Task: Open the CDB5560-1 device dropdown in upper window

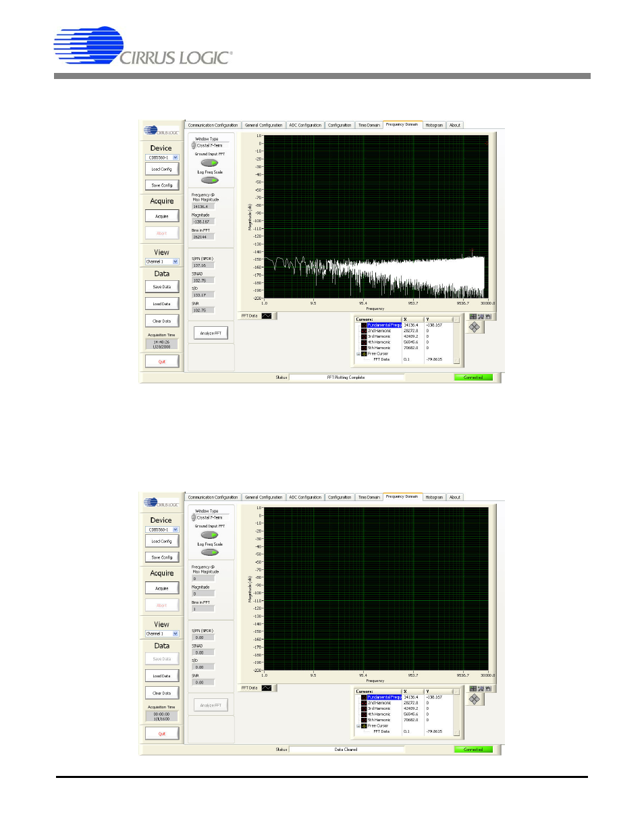Action: [x=176, y=158]
